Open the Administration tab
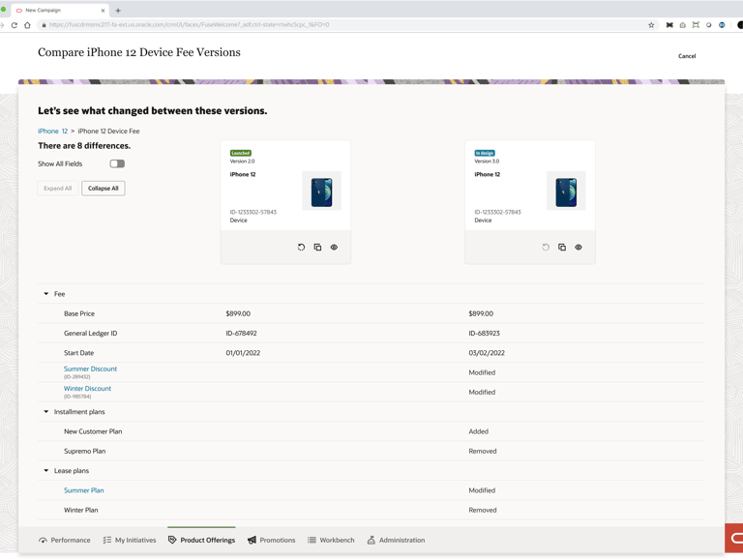This screenshot has height=560, width=743. 396,540
